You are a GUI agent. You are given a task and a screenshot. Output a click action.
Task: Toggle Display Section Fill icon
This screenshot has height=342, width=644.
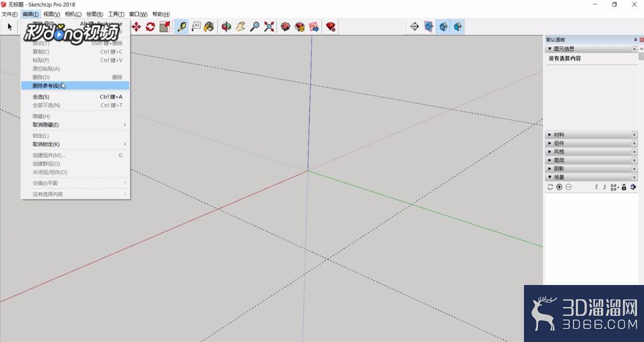[x=457, y=26]
